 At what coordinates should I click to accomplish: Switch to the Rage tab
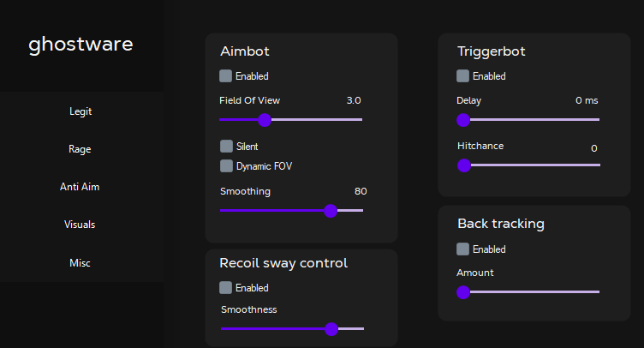[x=80, y=149]
